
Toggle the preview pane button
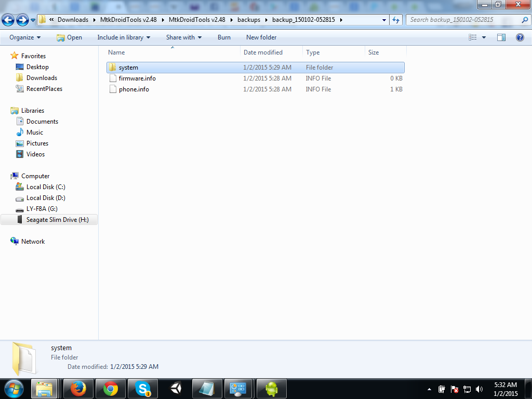501,37
